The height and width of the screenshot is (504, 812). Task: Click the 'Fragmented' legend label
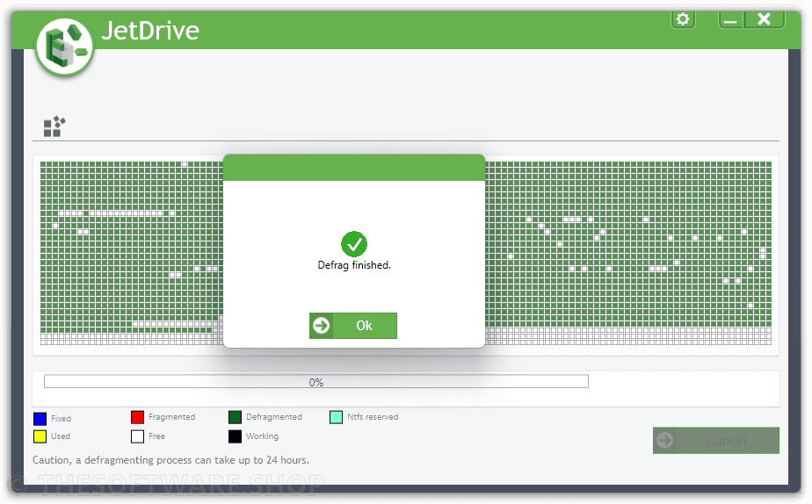[x=172, y=416]
